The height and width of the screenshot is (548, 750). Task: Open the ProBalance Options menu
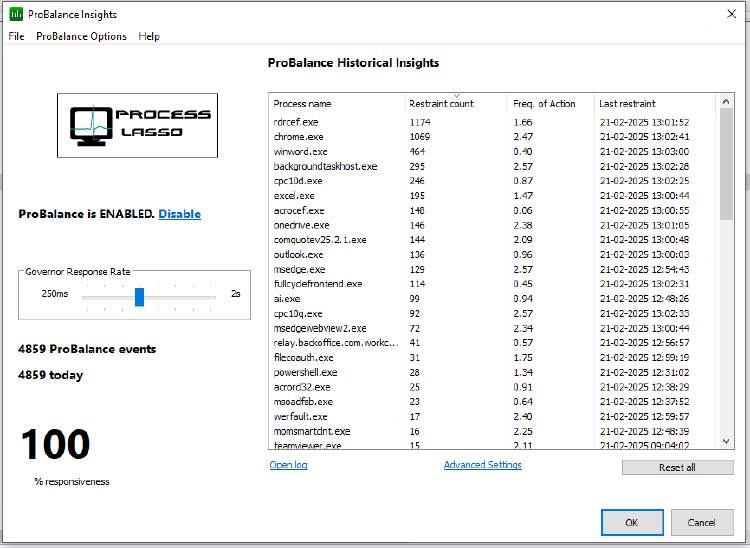(81, 37)
